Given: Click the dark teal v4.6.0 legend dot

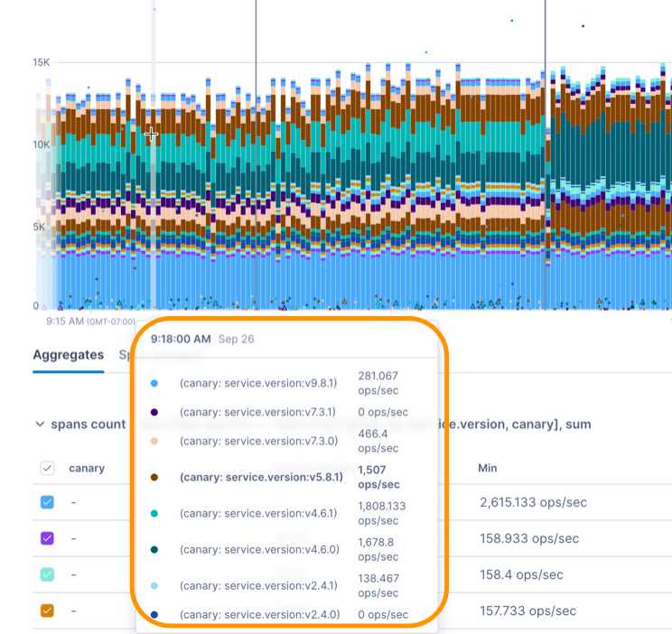Looking at the screenshot, I should (154, 548).
